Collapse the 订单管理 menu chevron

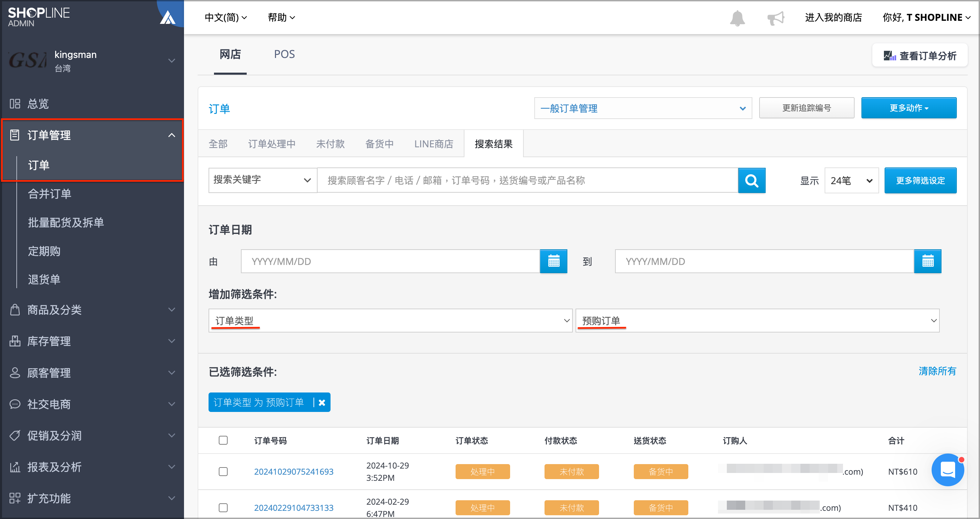[x=172, y=135]
